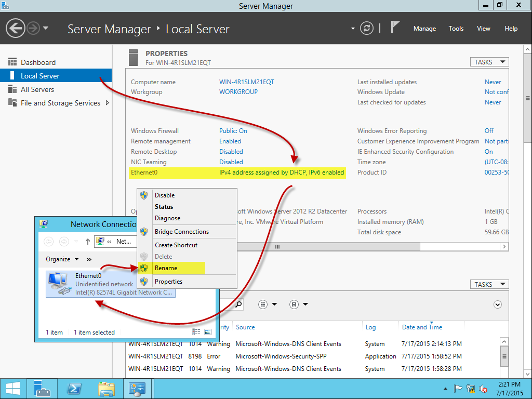
Task: Sort events by Log column
Action: (x=370, y=327)
